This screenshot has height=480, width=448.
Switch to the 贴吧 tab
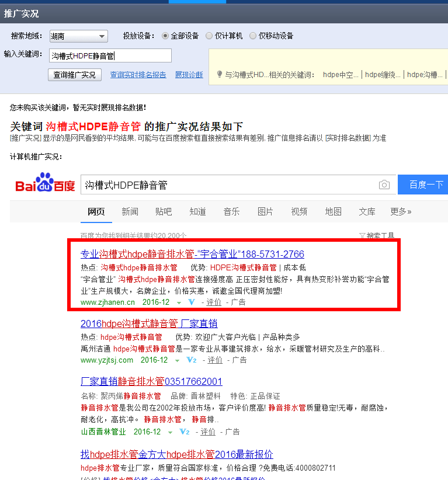(164, 211)
